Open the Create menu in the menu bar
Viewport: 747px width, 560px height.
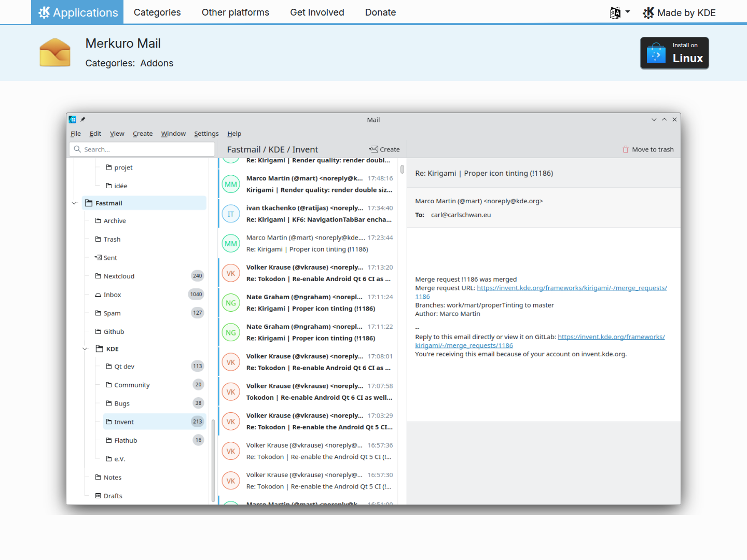click(143, 134)
